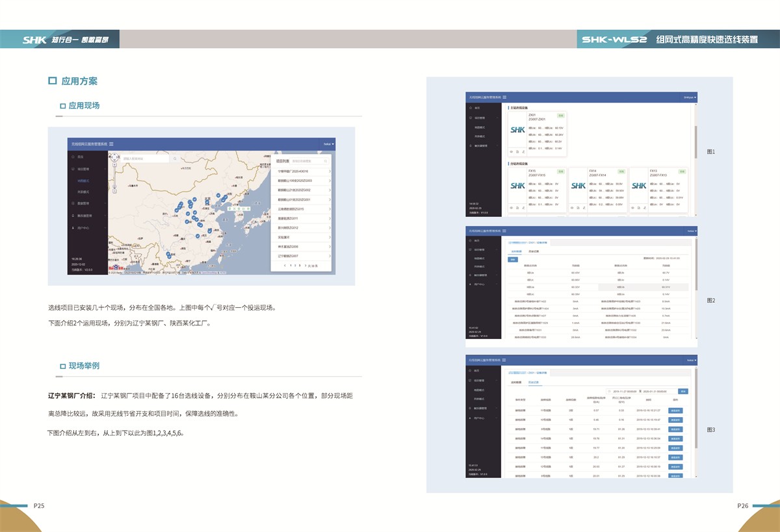Focus the map address search field
The width and height of the screenshot is (780, 532).
[x=145, y=158]
